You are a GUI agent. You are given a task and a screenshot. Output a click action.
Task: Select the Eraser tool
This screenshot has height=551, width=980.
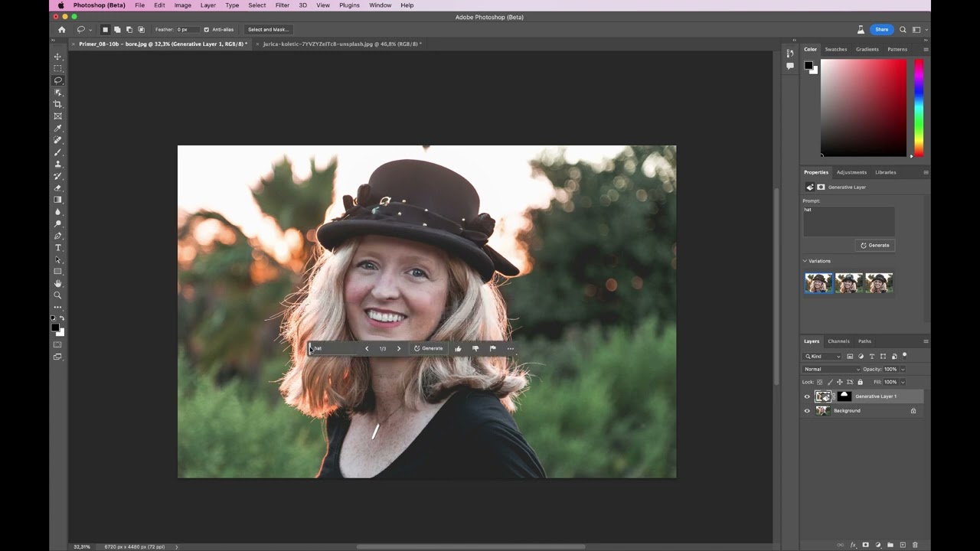(x=57, y=188)
